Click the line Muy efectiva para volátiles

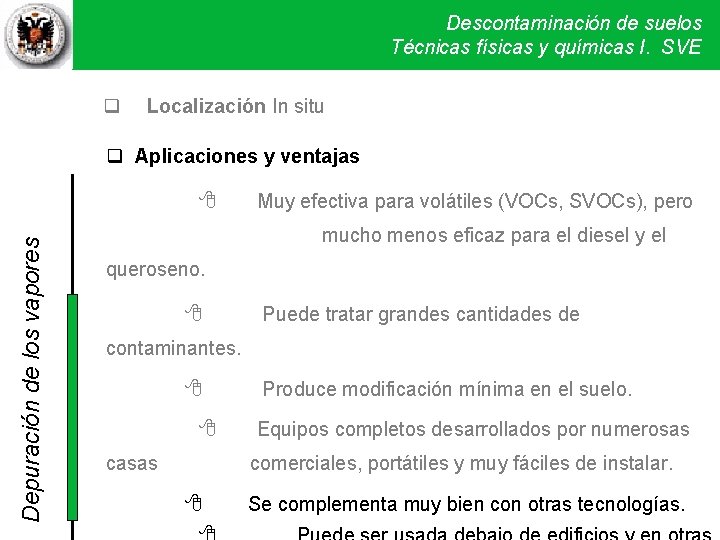click(x=475, y=202)
